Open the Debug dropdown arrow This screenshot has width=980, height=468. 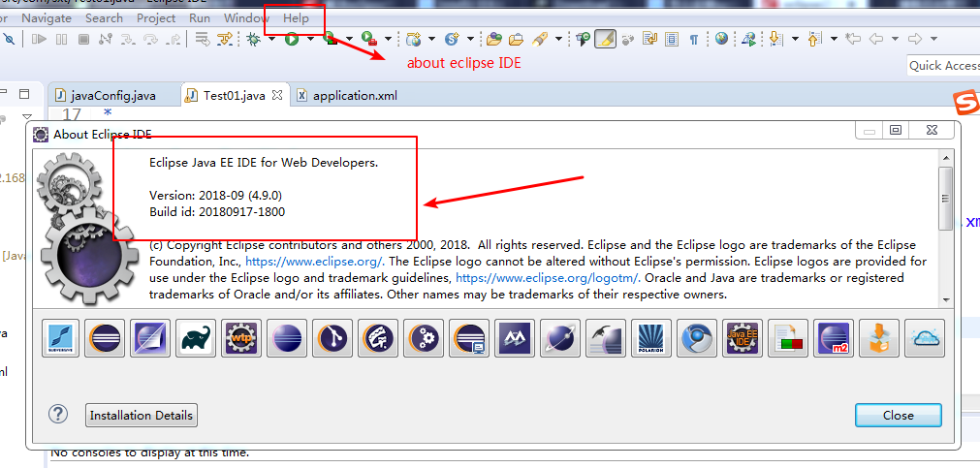271,40
